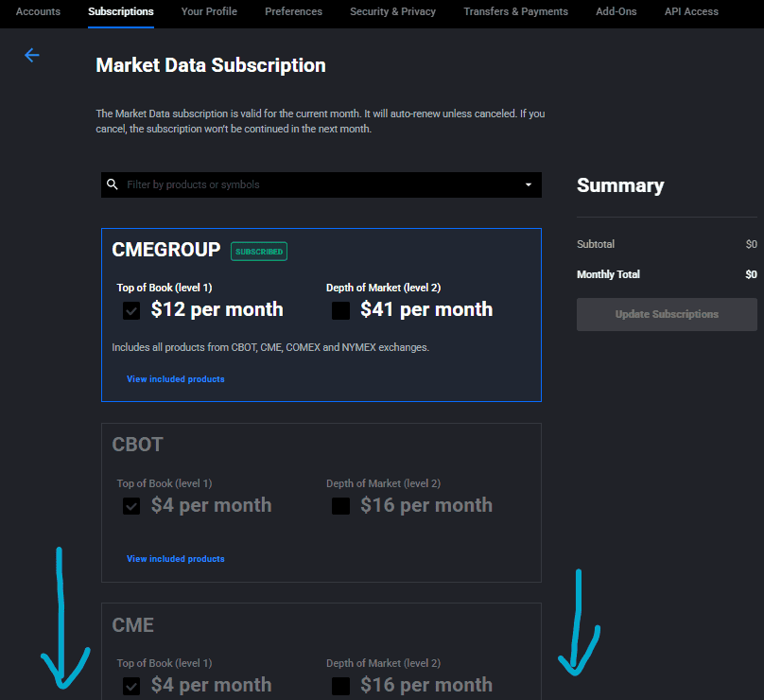
Task: Go to the Preferences tab
Action: 293,11
